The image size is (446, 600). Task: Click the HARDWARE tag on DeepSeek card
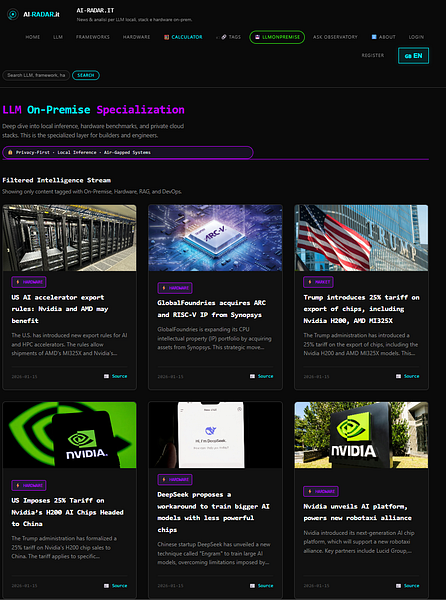point(175,479)
